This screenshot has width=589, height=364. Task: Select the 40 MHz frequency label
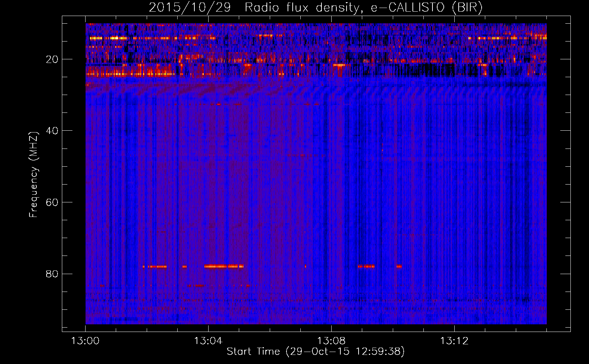coord(52,131)
